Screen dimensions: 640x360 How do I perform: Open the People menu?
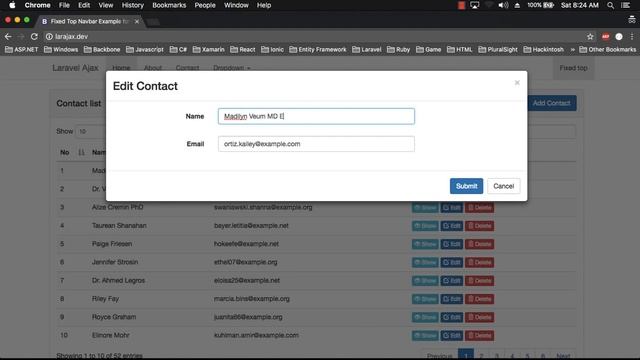click(x=205, y=5)
